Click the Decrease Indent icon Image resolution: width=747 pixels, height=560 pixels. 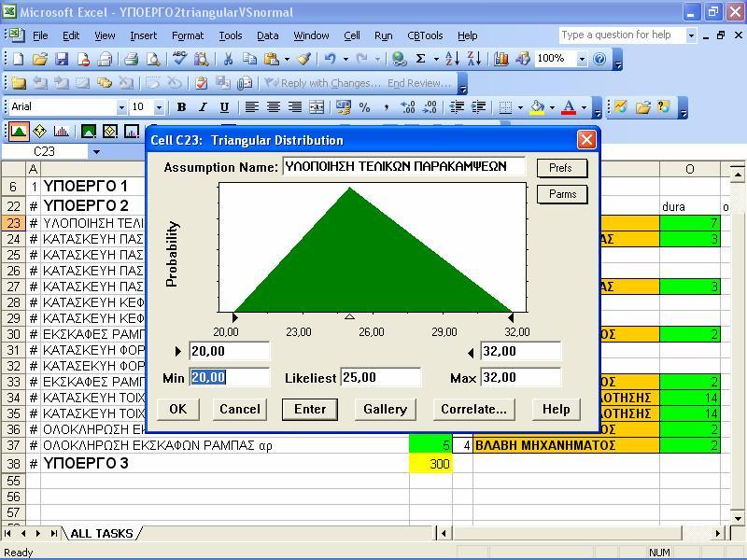(457, 107)
